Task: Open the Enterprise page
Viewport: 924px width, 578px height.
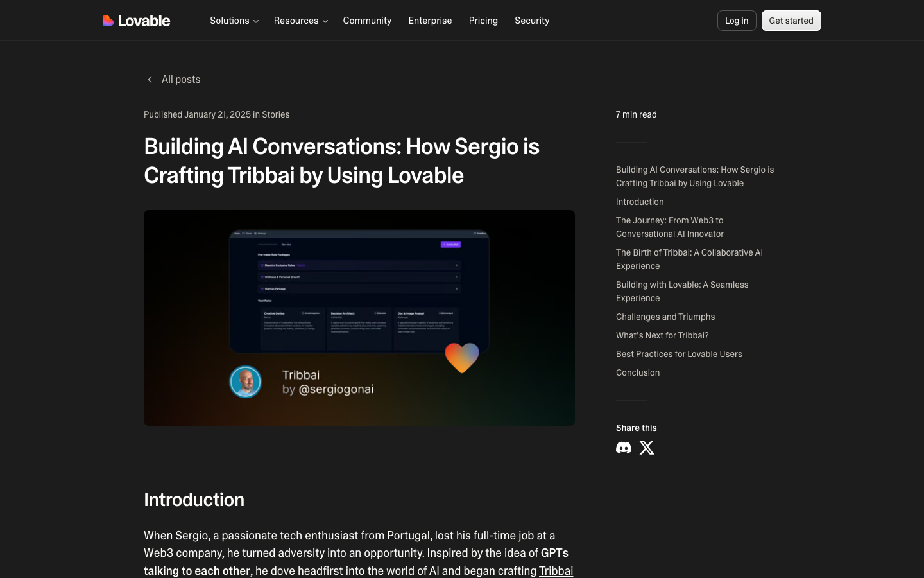Action: point(430,21)
